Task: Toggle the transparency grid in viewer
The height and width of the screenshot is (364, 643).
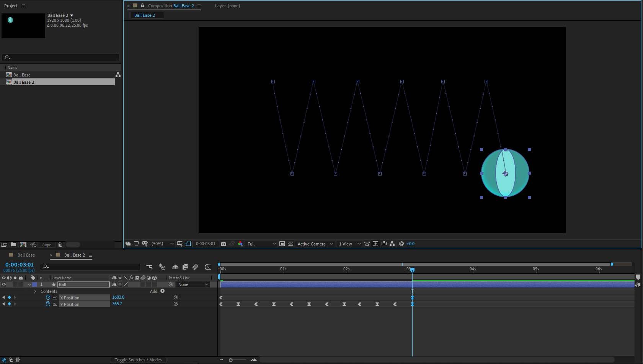Action: point(290,244)
